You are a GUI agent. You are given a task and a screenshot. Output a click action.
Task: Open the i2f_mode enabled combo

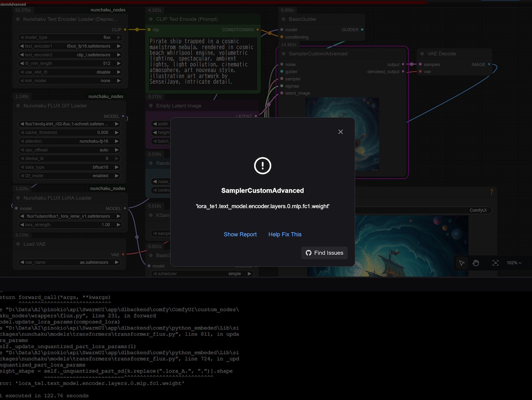coord(70,176)
